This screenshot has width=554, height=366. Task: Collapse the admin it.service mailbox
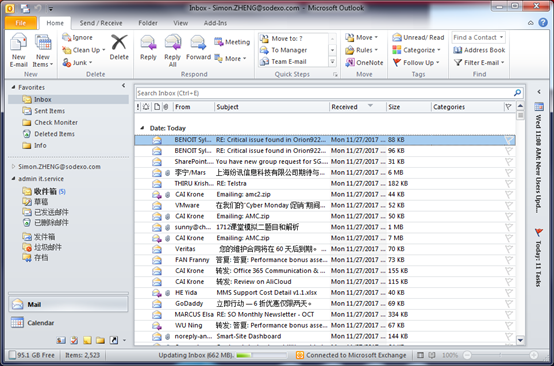pos(13,178)
